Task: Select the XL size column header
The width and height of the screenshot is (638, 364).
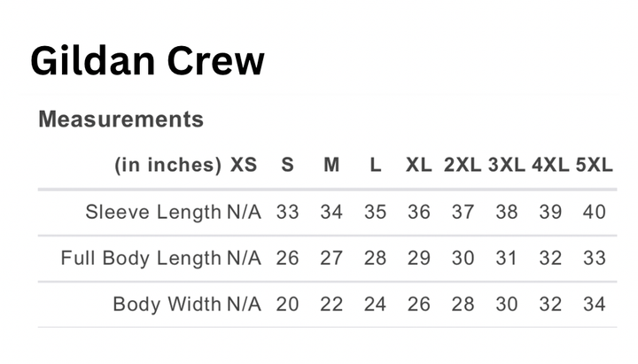Action: click(419, 166)
